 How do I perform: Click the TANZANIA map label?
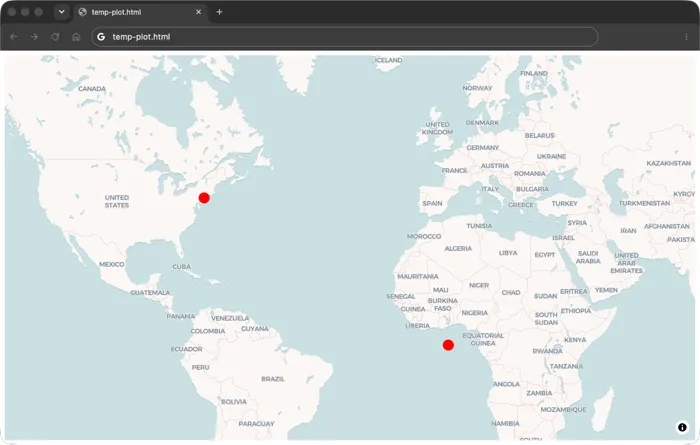coord(566,366)
